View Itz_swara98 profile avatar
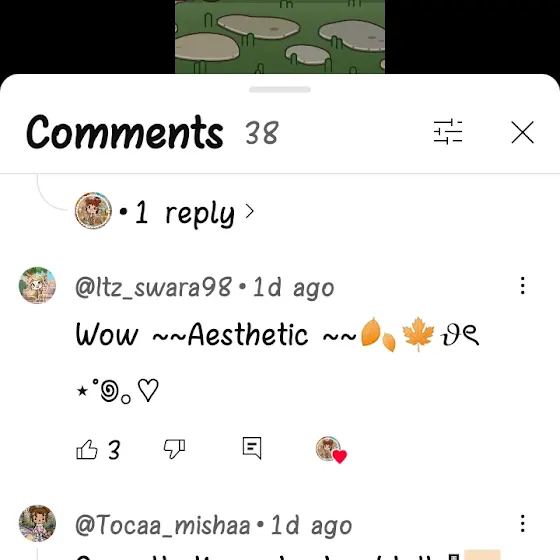This screenshot has width=560, height=560. tap(37, 285)
